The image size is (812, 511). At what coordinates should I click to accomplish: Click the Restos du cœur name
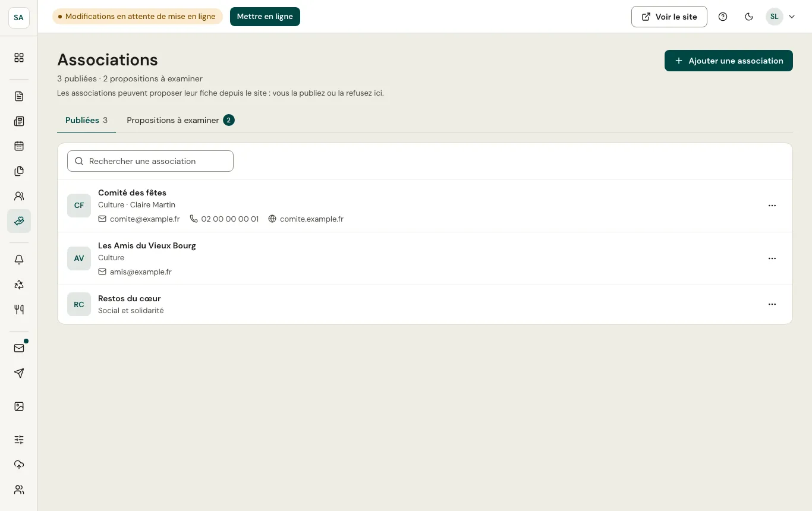click(x=130, y=298)
